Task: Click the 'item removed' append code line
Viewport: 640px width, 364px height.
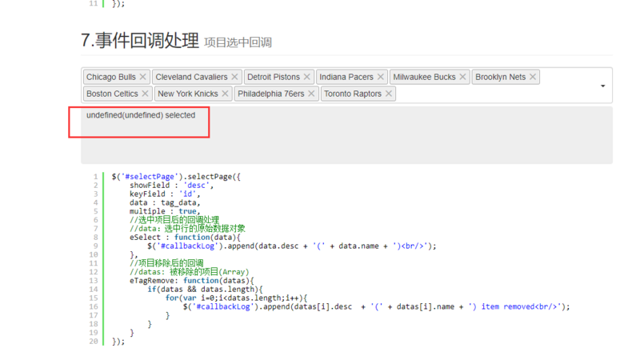Action: (376, 306)
